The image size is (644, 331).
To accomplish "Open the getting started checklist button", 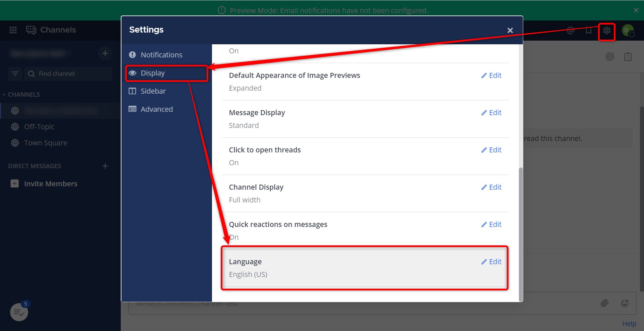I will tap(19, 312).
